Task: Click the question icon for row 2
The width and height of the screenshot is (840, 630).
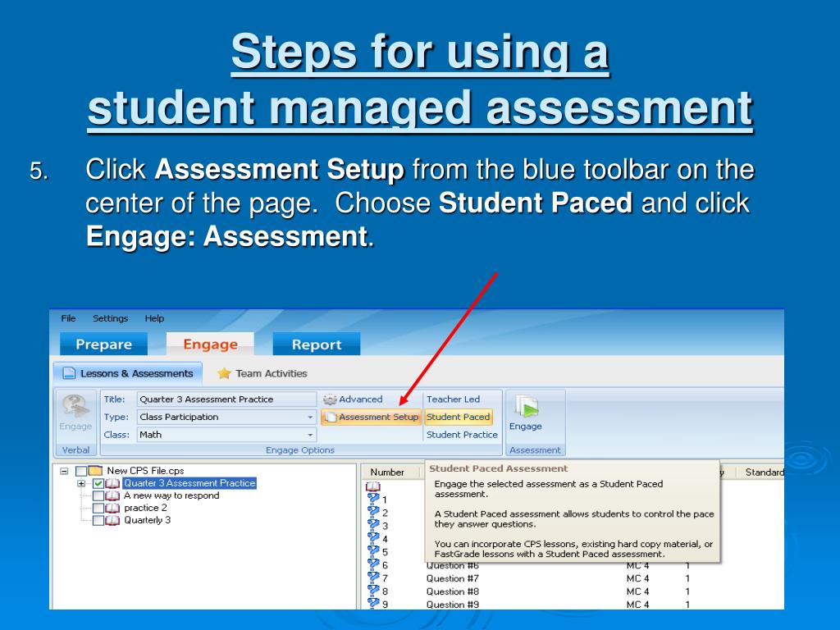Action: tap(373, 512)
